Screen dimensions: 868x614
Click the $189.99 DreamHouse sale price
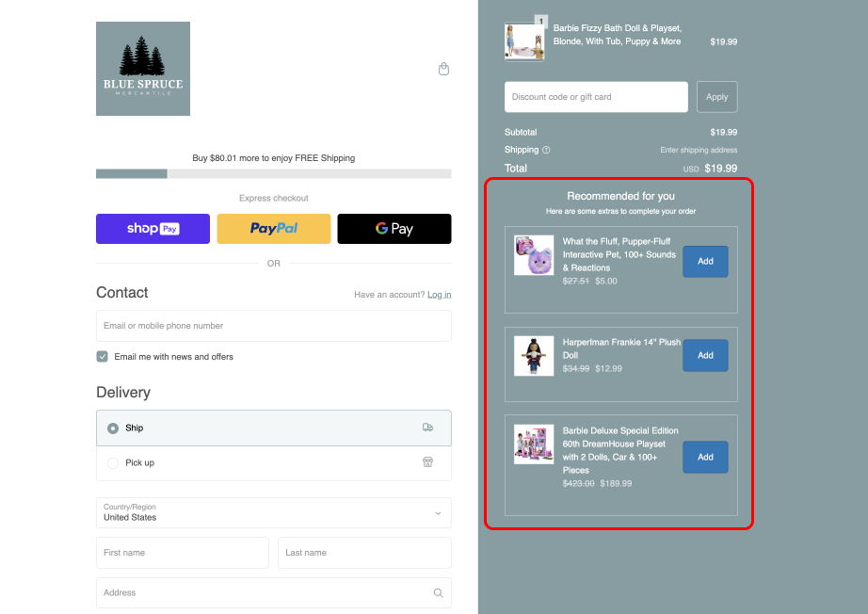[616, 483]
